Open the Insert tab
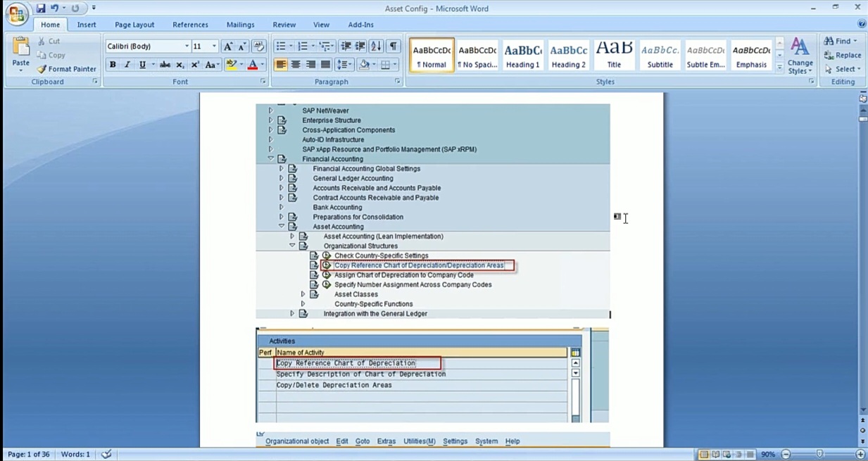This screenshot has width=868, height=461. click(87, 25)
